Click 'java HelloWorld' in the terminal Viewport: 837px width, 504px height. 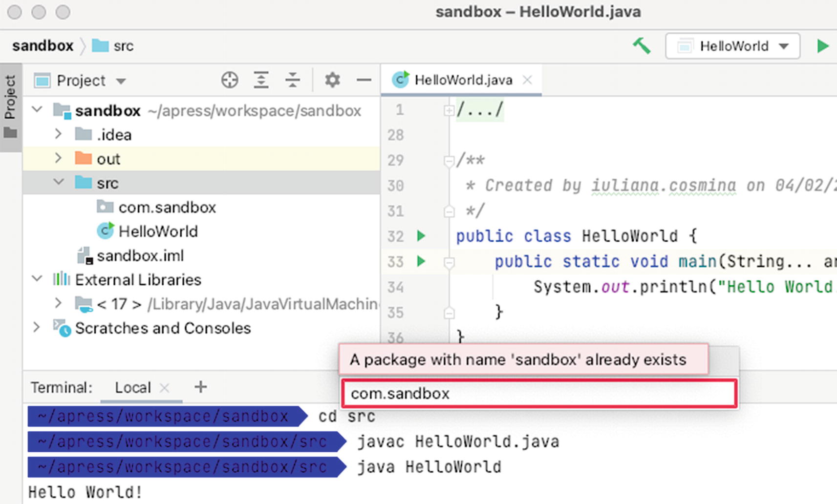point(429,467)
